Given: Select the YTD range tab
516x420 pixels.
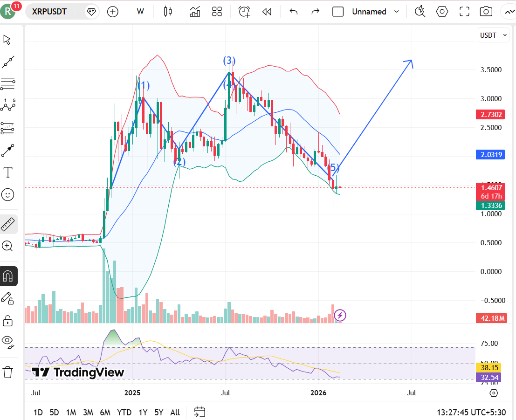Looking at the screenshot, I should [x=124, y=413].
